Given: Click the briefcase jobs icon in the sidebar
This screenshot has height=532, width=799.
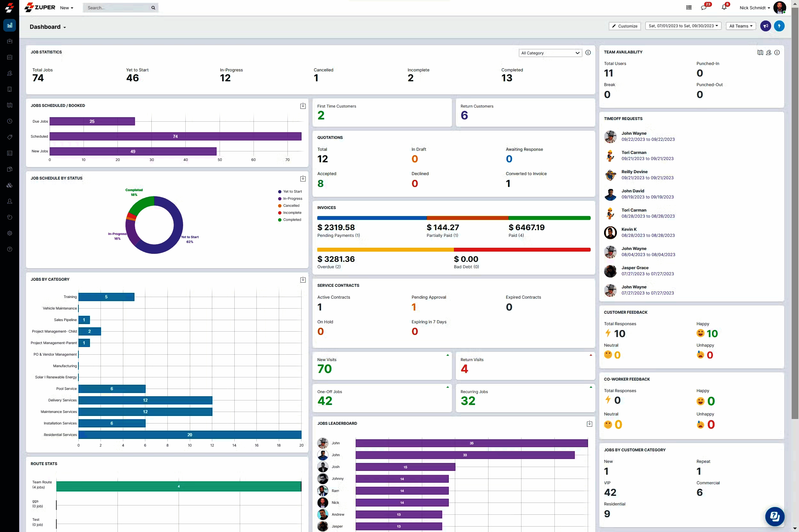Looking at the screenshot, I should coord(10,41).
